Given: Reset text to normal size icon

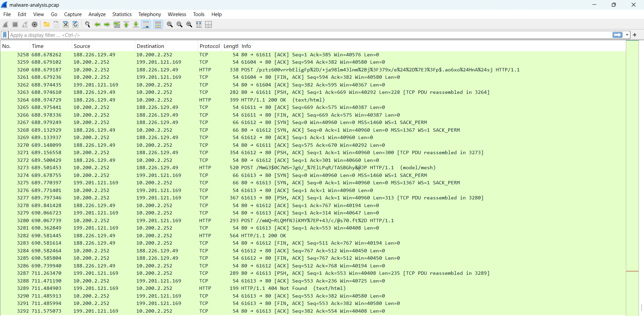Looking at the screenshot, I should coord(189,24).
